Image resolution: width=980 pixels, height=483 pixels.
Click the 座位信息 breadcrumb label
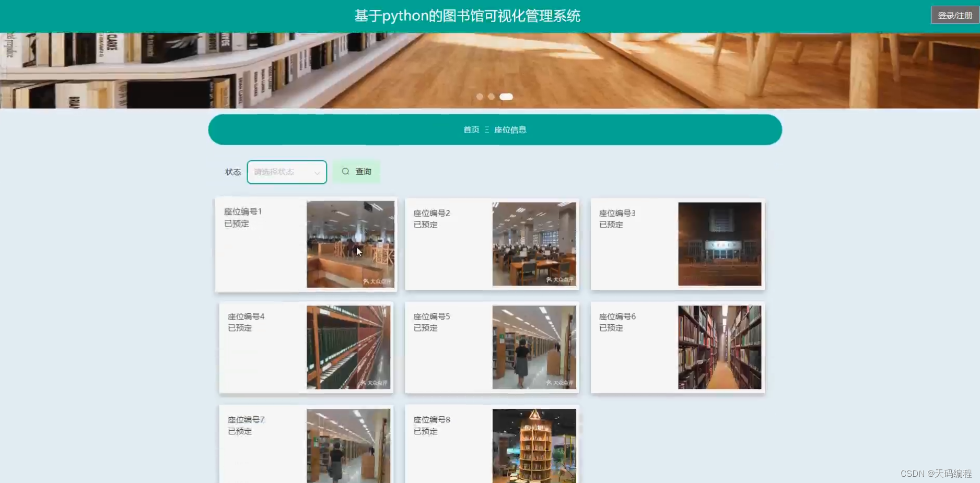click(x=510, y=129)
